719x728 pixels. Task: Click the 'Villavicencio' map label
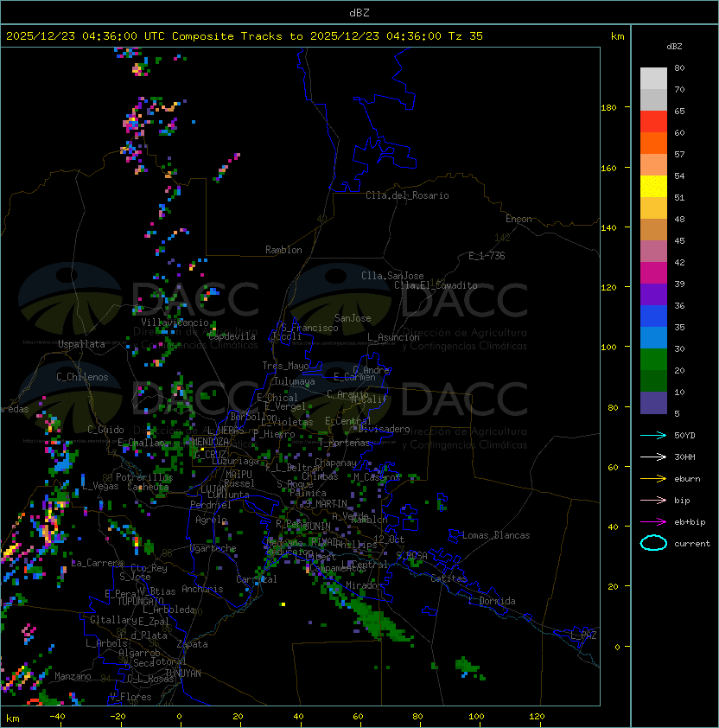pos(175,322)
